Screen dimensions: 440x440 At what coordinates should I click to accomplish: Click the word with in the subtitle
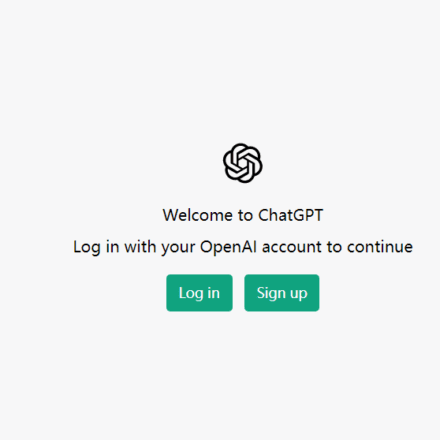pyautogui.click(x=140, y=247)
